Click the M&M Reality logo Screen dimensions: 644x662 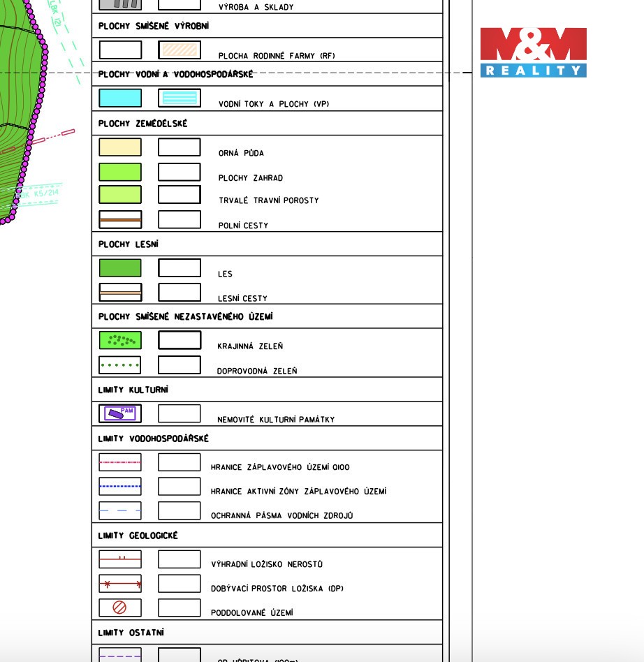tap(533, 52)
